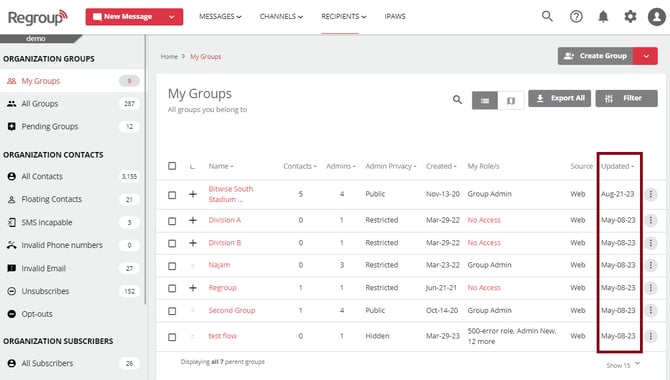Viewport: 670px width, 380px height.
Task: Click the Filter button
Action: pos(626,98)
